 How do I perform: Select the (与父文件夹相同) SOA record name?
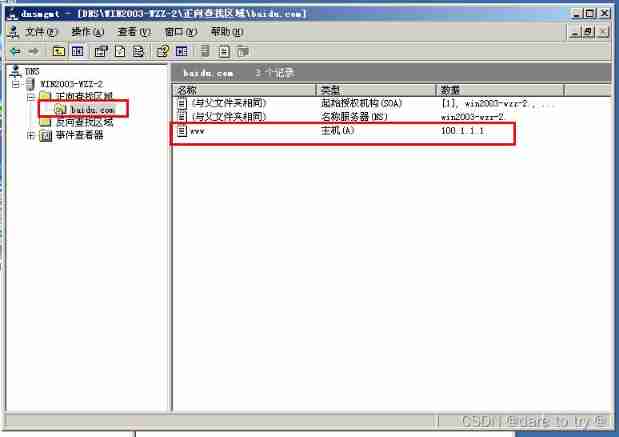click(229, 103)
